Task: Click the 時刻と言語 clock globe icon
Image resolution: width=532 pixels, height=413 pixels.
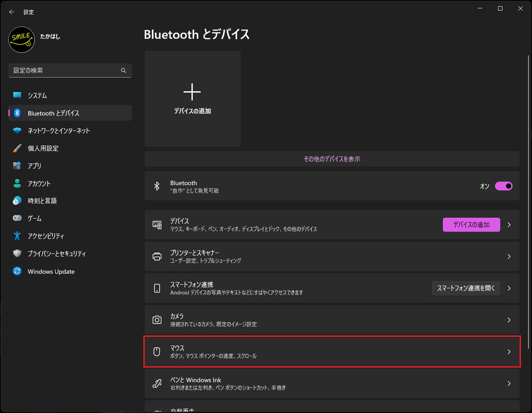Action: tap(17, 201)
